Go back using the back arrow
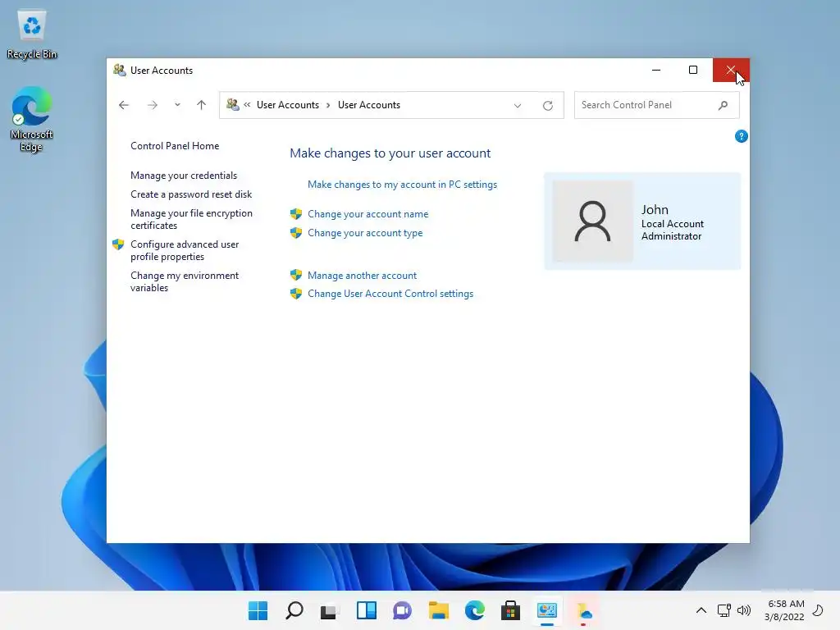 pos(124,105)
